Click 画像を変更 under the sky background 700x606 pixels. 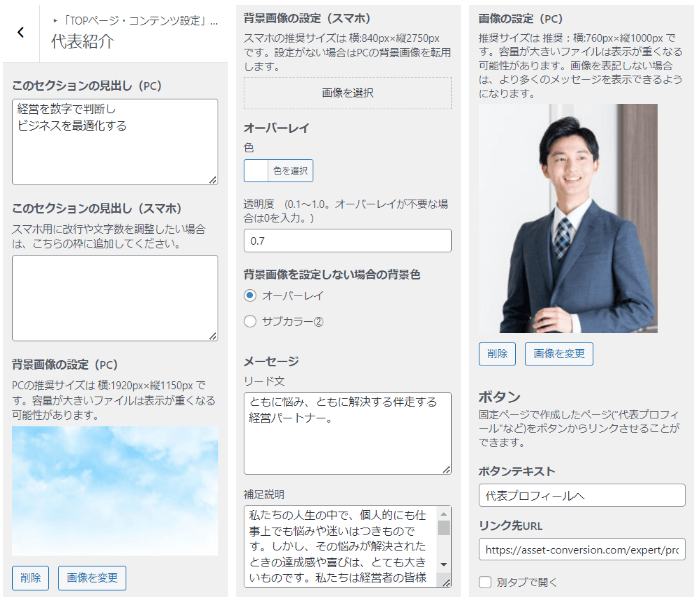point(92,578)
